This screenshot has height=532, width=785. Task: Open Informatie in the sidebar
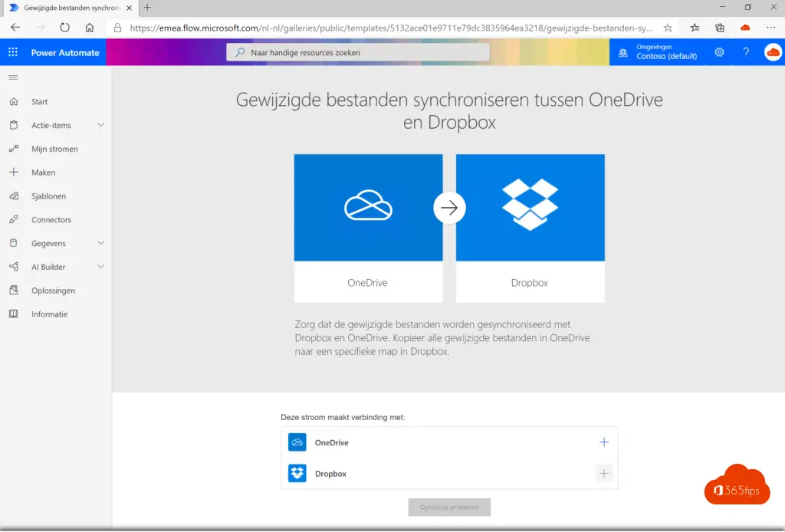pos(49,314)
